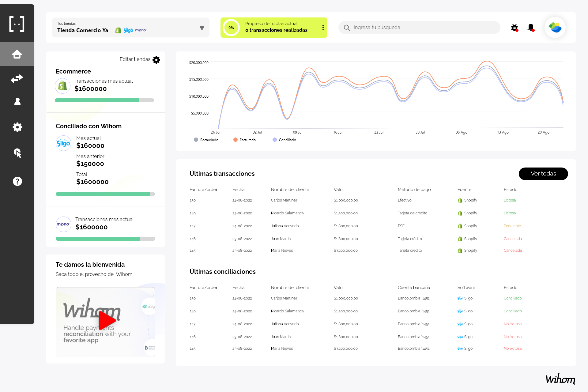Toggle Facturado series in chart legend
The width and height of the screenshot is (588, 392).
(x=244, y=140)
